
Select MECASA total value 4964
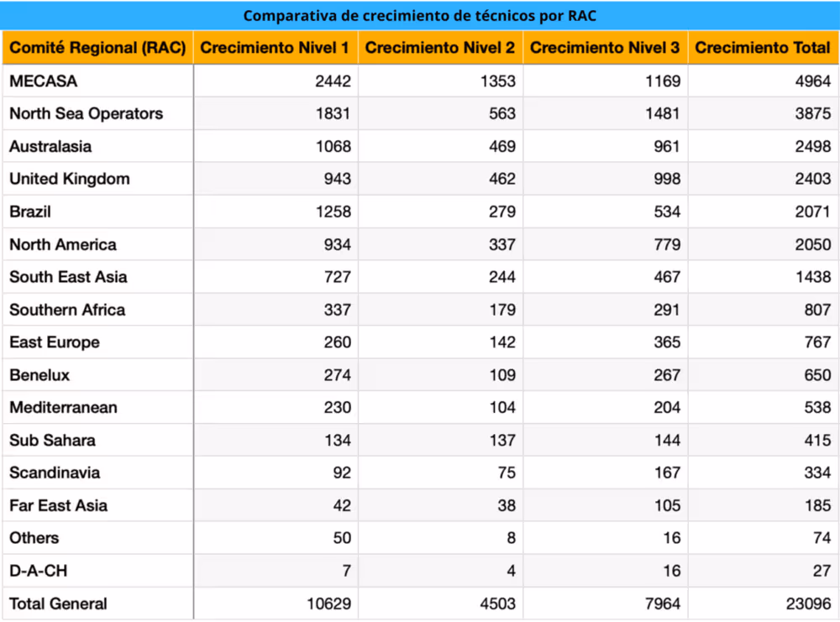pyautogui.click(x=813, y=81)
